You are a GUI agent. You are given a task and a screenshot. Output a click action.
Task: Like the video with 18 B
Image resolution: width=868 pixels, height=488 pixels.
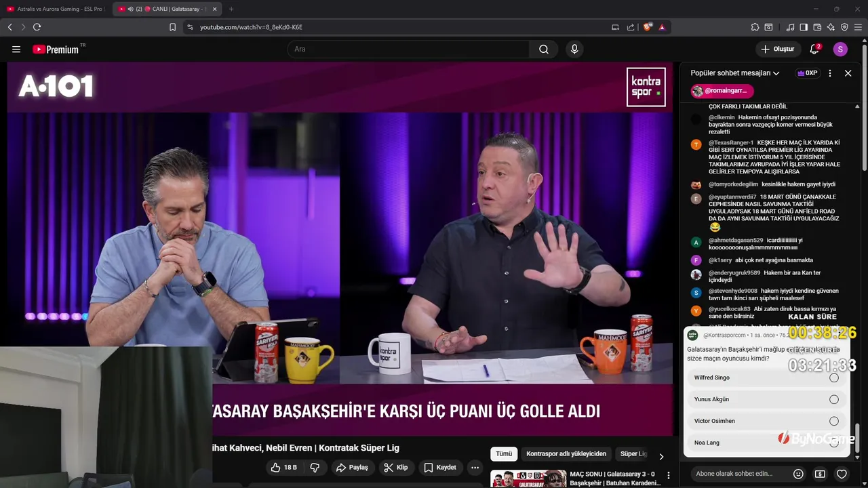coord(284,467)
